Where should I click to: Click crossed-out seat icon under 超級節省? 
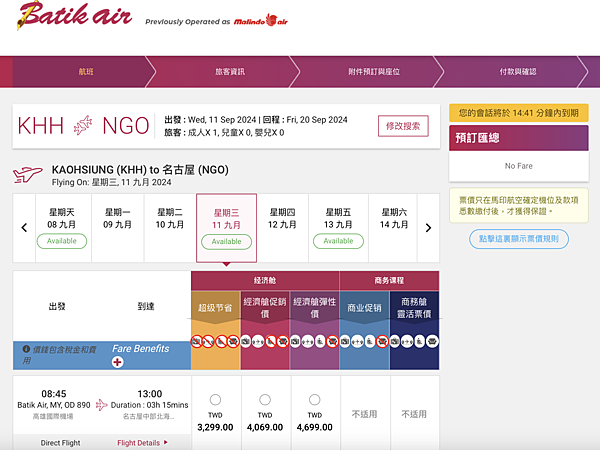click(x=221, y=341)
